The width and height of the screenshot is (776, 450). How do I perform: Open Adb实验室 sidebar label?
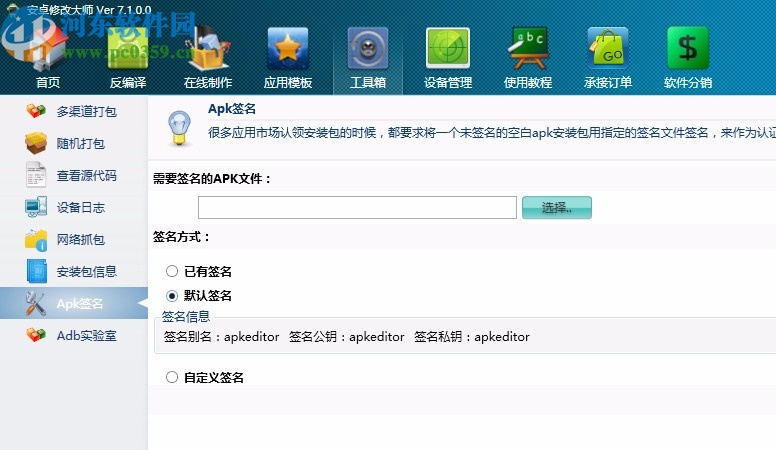[x=87, y=336]
